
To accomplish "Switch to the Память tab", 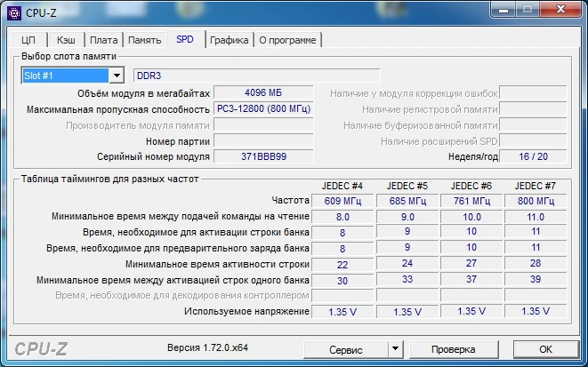I will 145,40.
